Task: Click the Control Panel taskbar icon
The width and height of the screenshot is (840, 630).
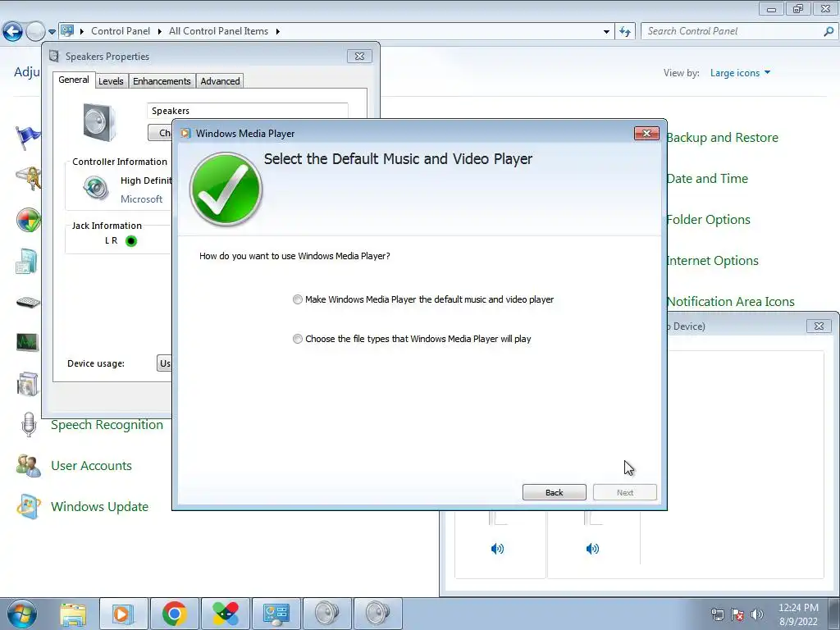Action: 276,614
